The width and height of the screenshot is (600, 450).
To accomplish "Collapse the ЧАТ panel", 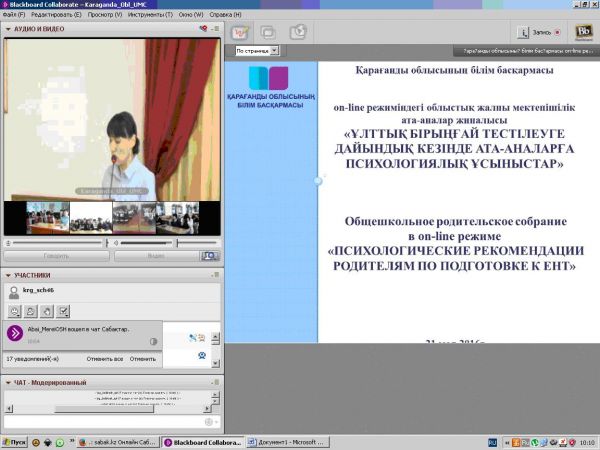I will point(9,382).
